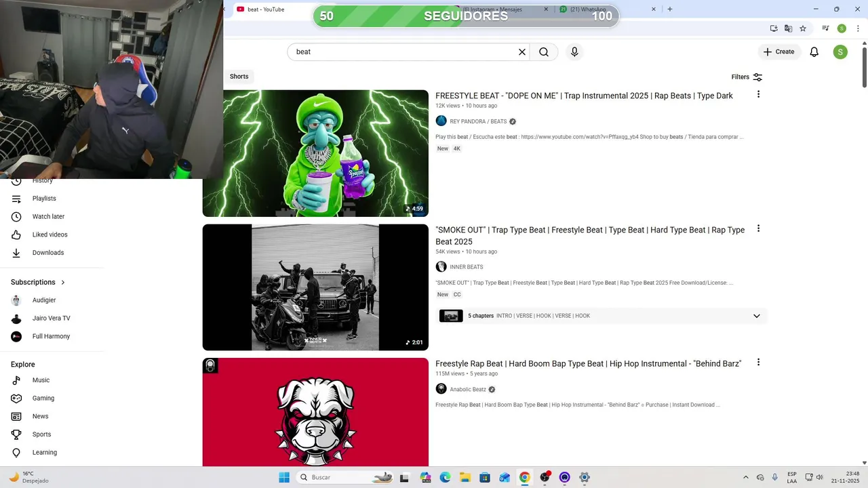
Task: Open Settings gear from taskbar
Action: tap(585, 477)
